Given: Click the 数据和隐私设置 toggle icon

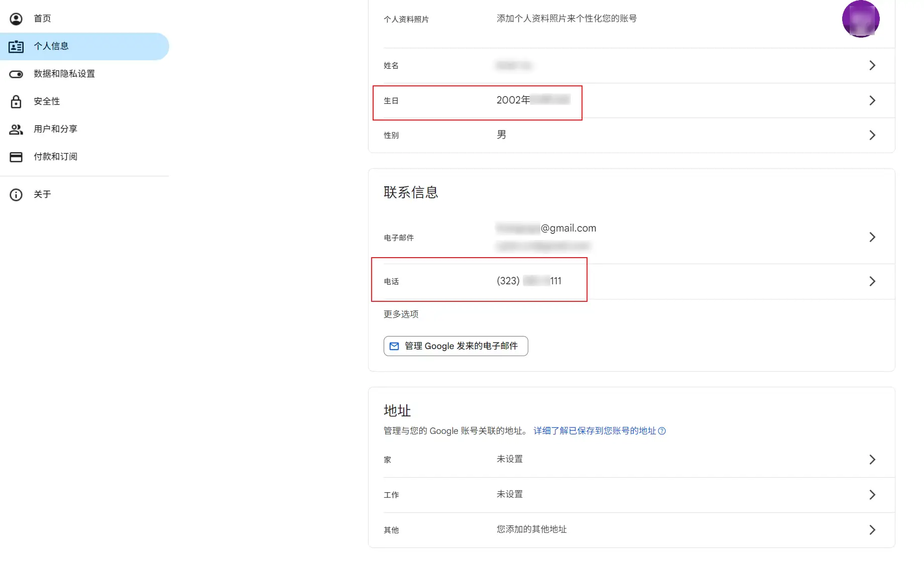Looking at the screenshot, I should pyautogui.click(x=16, y=74).
